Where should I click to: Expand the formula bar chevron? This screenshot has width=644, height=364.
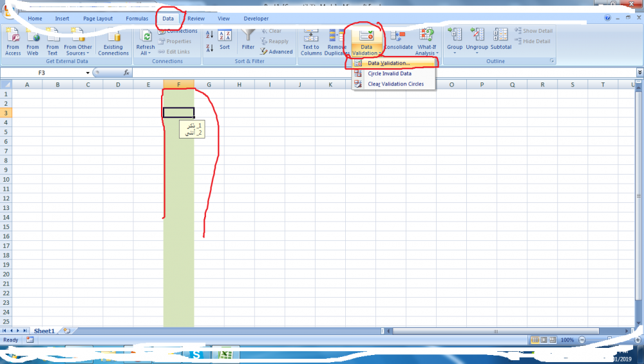click(x=640, y=72)
